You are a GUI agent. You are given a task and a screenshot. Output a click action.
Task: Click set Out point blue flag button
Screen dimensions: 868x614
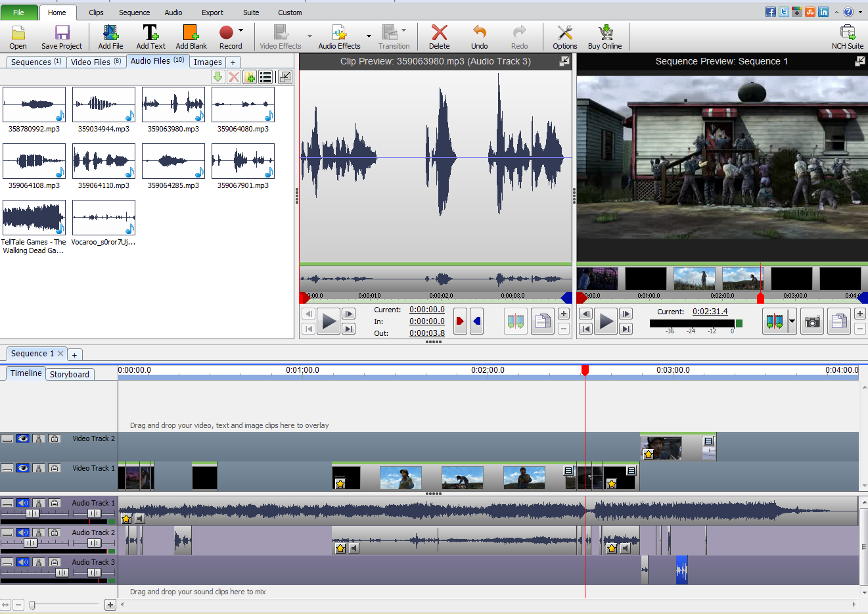click(477, 321)
